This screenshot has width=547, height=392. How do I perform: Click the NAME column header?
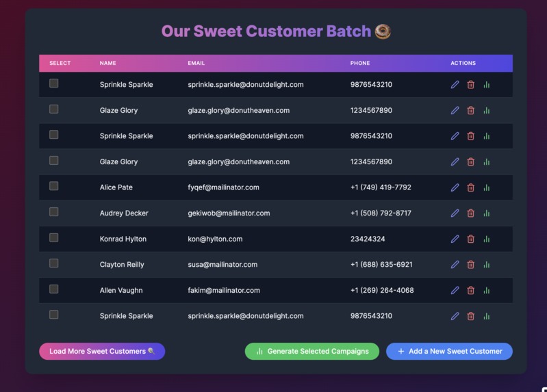coord(107,63)
